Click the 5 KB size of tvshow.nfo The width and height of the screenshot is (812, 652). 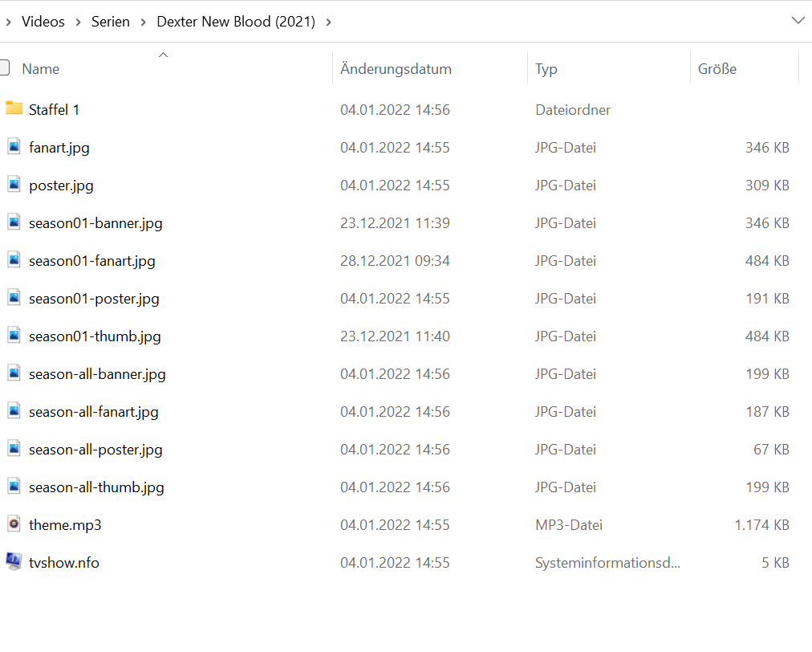(x=775, y=563)
